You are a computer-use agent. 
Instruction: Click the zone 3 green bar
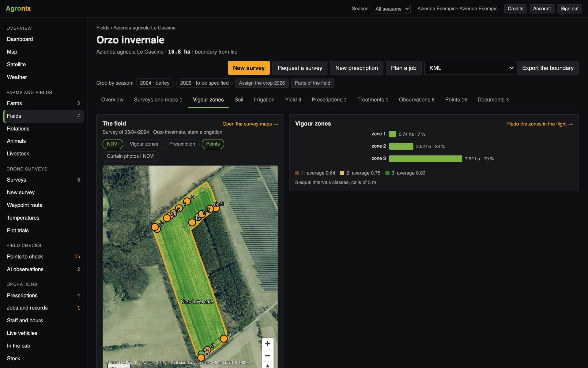425,159
